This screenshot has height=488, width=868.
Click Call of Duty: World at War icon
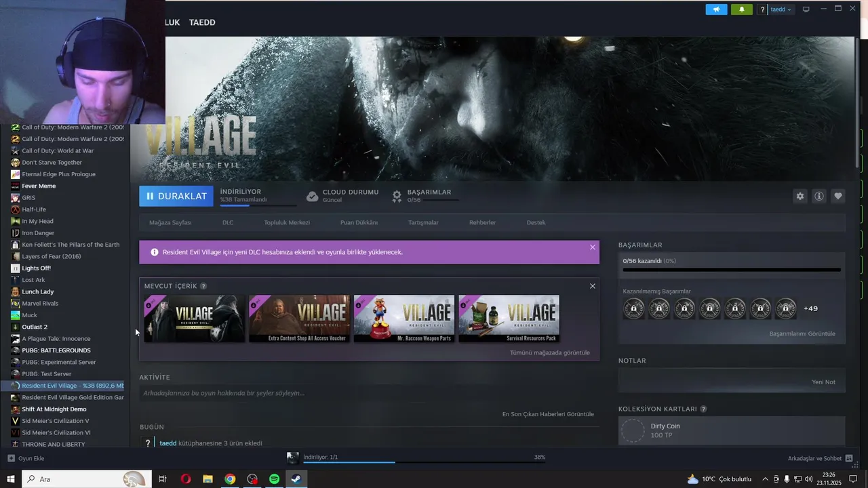[15, 150]
